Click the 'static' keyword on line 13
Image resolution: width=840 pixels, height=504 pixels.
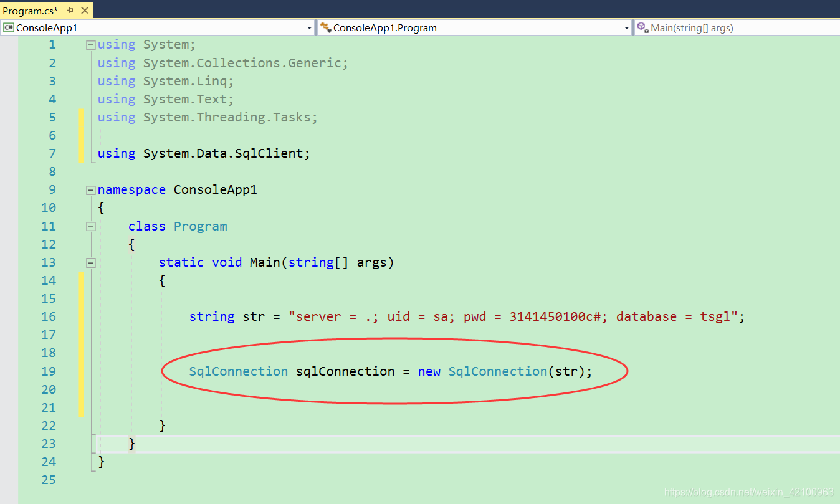[181, 262]
